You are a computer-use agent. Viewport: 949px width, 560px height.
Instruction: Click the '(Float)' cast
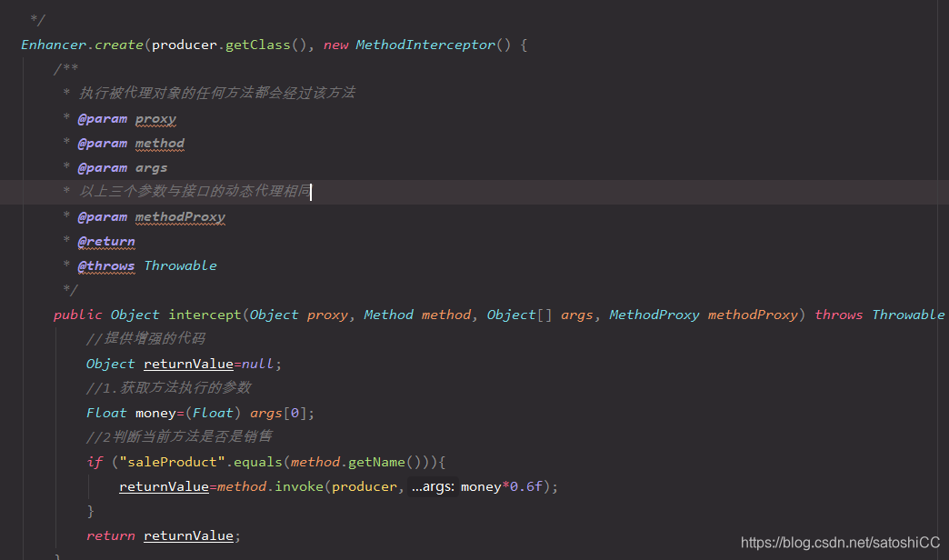tap(213, 413)
